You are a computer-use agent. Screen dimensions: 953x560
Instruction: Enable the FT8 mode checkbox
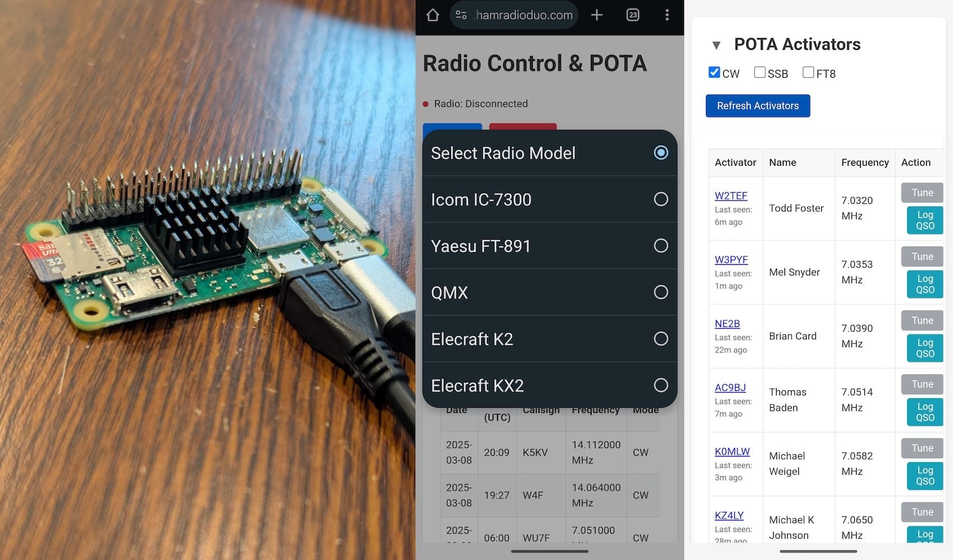coord(808,72)
